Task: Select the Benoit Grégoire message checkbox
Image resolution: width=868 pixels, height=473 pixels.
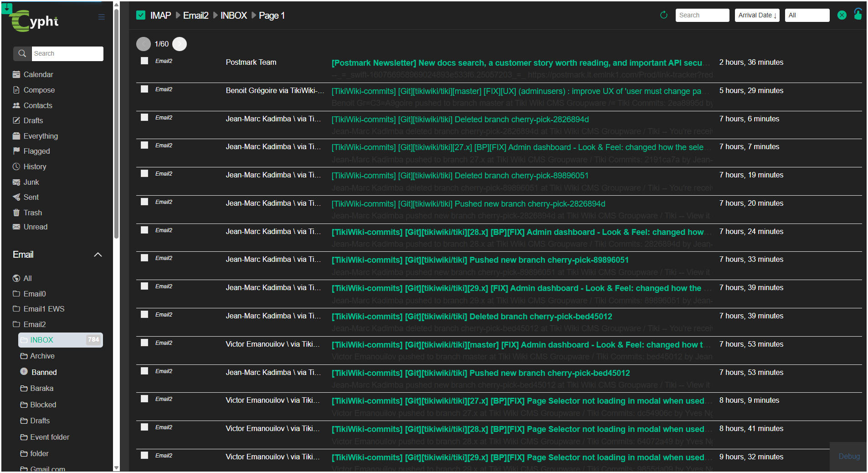Action: pos(144,89)
